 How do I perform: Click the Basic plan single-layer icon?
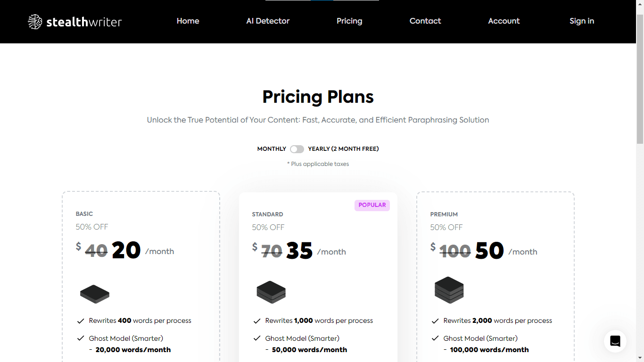tap(95, 294)
